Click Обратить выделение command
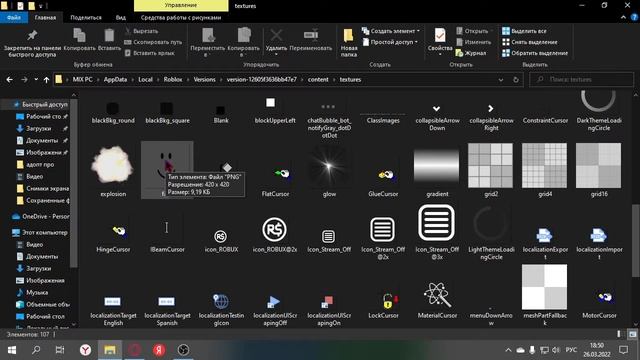Screen dimensions: 640x360 pos(535,53)
